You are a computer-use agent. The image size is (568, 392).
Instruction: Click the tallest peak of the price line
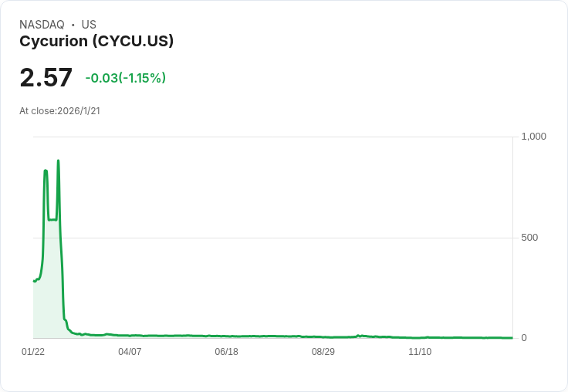pos(58,161)
